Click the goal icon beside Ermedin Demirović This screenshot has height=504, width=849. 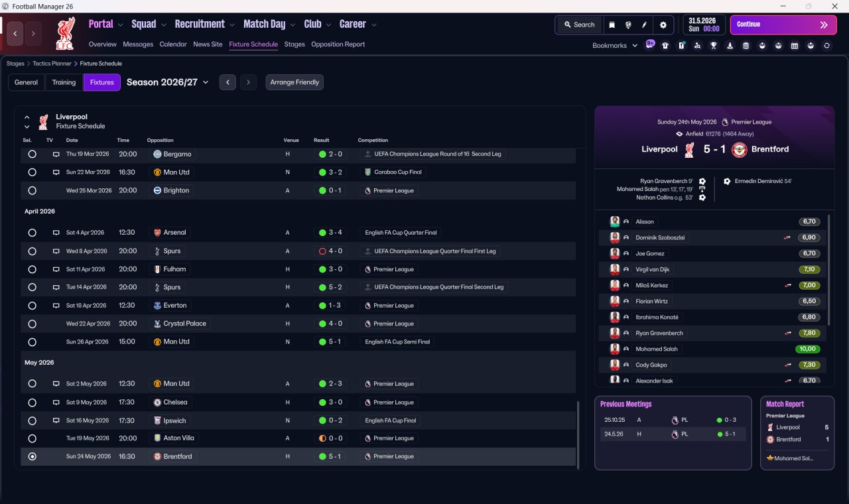727,181
